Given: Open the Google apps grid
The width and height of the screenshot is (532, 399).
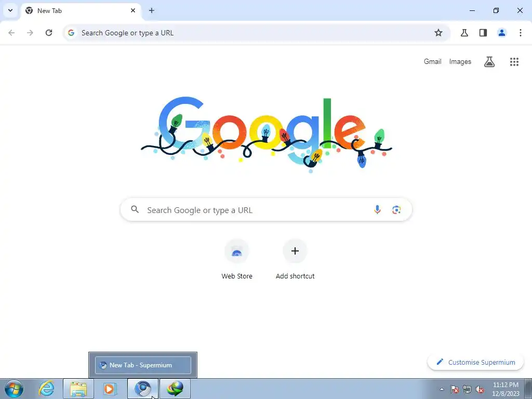Looking at the screenshot, I should (x=514, y=61).
